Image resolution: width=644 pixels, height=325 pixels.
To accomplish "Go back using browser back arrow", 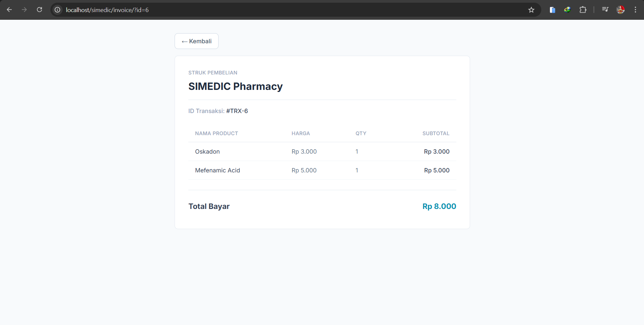I will point(9,10).
